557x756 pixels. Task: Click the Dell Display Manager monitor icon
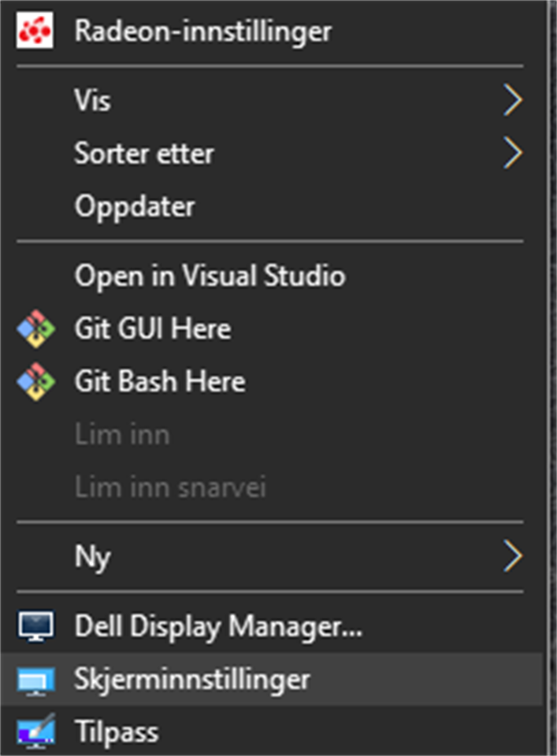[36, 627]
